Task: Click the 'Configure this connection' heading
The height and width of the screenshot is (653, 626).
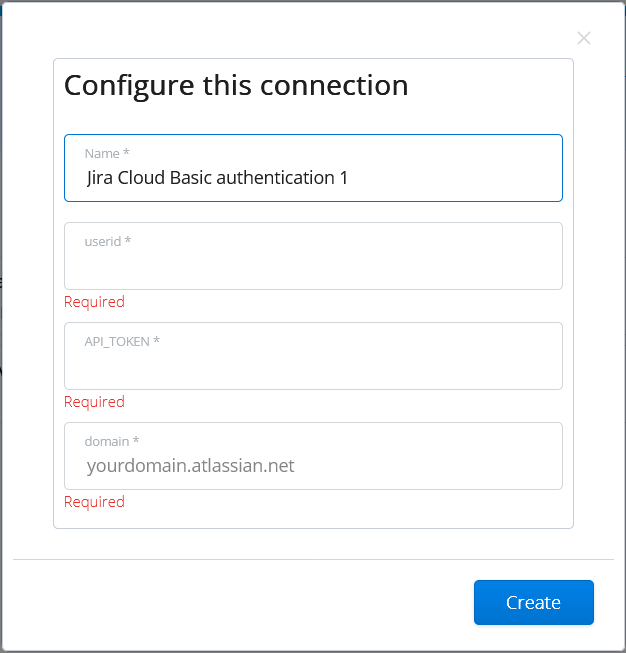Action: 236,85
